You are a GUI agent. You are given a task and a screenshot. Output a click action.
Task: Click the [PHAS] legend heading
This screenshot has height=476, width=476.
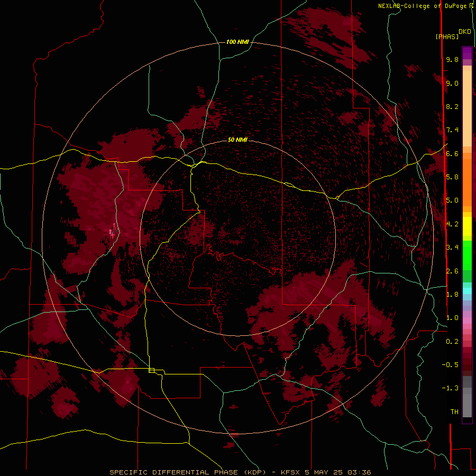[x=447, y=36]
